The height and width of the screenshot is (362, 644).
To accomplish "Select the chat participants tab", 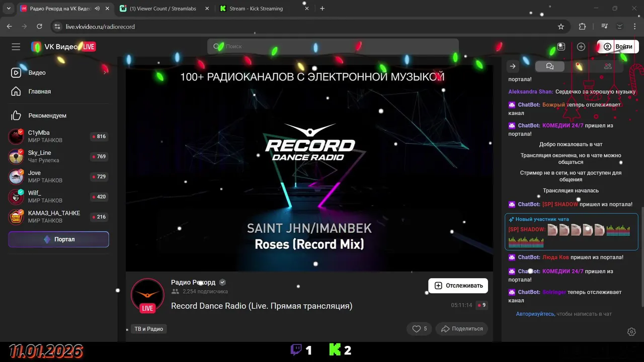I will pos(608,66).
